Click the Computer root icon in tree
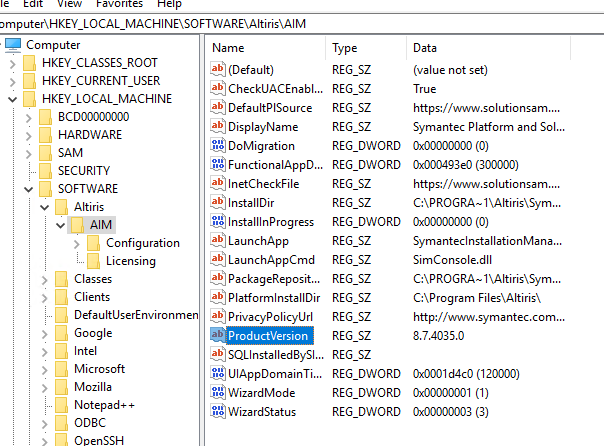This screenshot has height=446, width=604. point(13,45)
